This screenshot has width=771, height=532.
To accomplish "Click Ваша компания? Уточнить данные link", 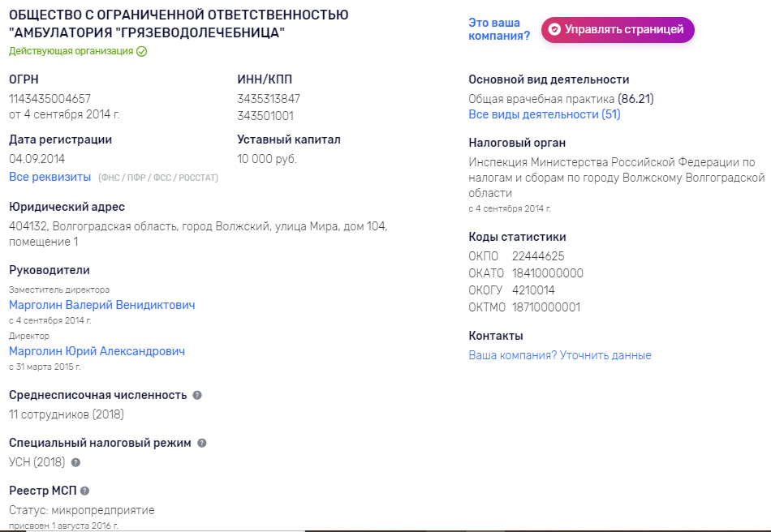I will pyautogui.click(x=559, y=355).
